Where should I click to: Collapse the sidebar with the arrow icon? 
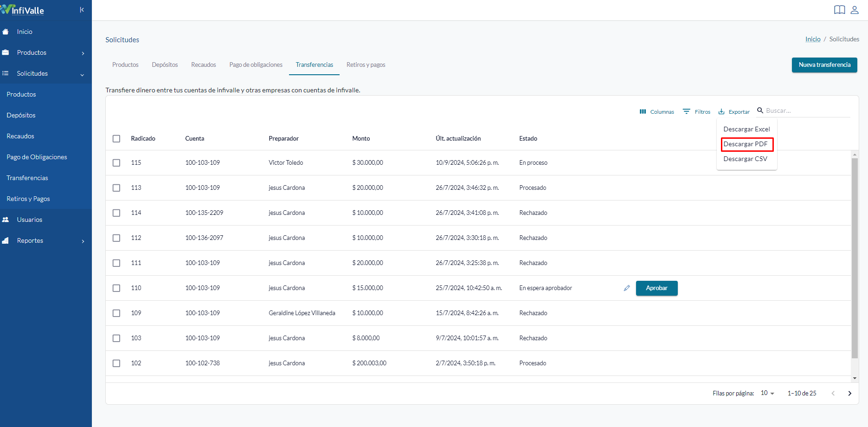pyautogui.click(x=82, y=10)
